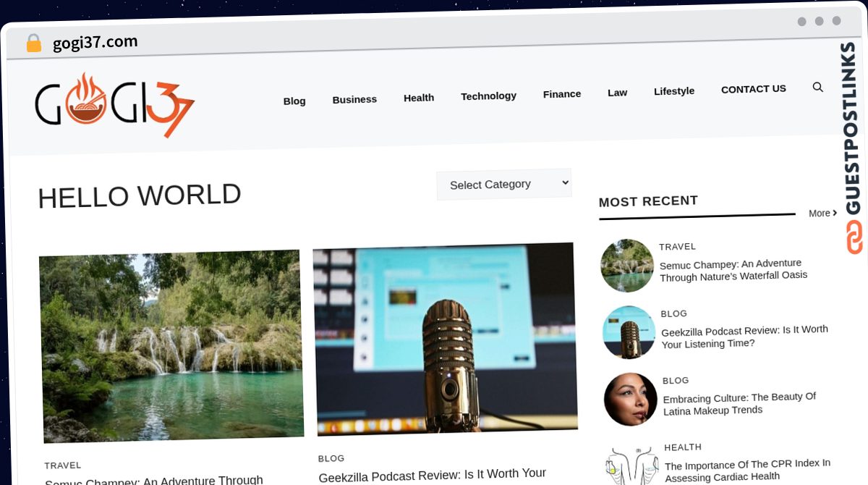This screenshot has width=868, height=485.
Task: Open The Importance Of The CPR Index link
Action: tap(747, 470)
